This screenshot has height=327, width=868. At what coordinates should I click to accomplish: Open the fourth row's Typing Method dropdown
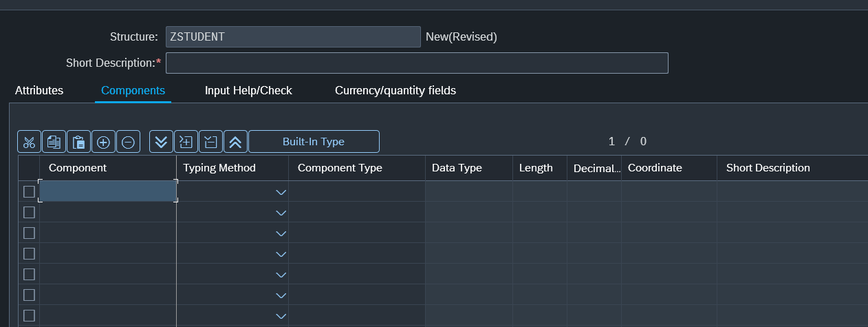pyautogui.click(x=281, y=254)
